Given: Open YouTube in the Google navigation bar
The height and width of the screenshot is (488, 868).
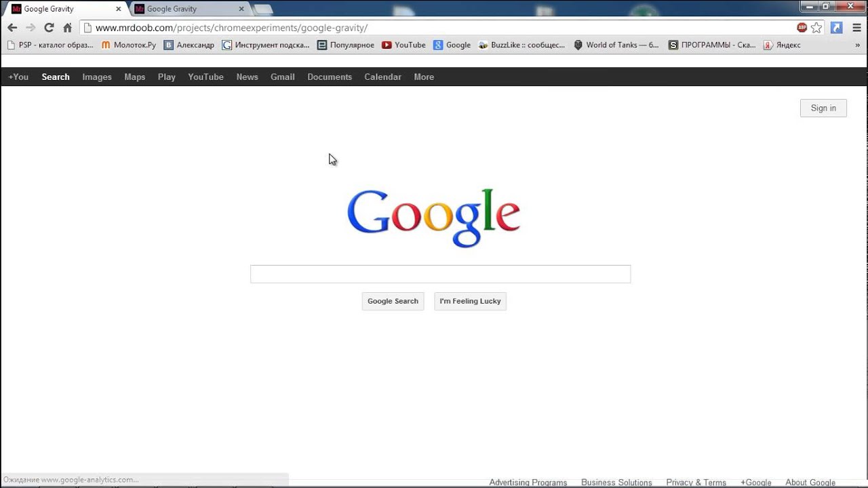Looking at the screenshot, I should 206,77.
